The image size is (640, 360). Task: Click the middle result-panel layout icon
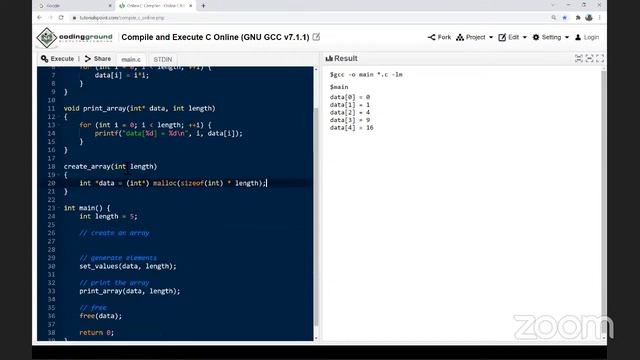pos(589,58)
